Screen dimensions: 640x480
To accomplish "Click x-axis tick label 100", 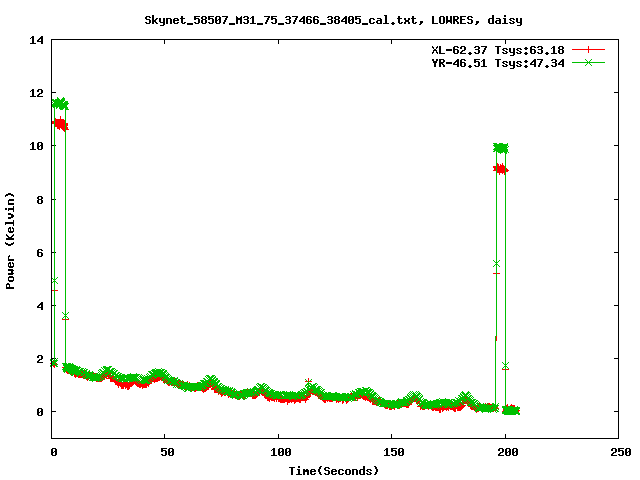I will (x=281, y=452).
